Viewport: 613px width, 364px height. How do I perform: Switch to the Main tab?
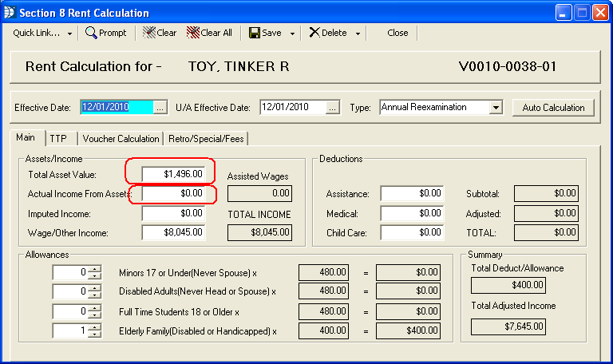[26, 137]
